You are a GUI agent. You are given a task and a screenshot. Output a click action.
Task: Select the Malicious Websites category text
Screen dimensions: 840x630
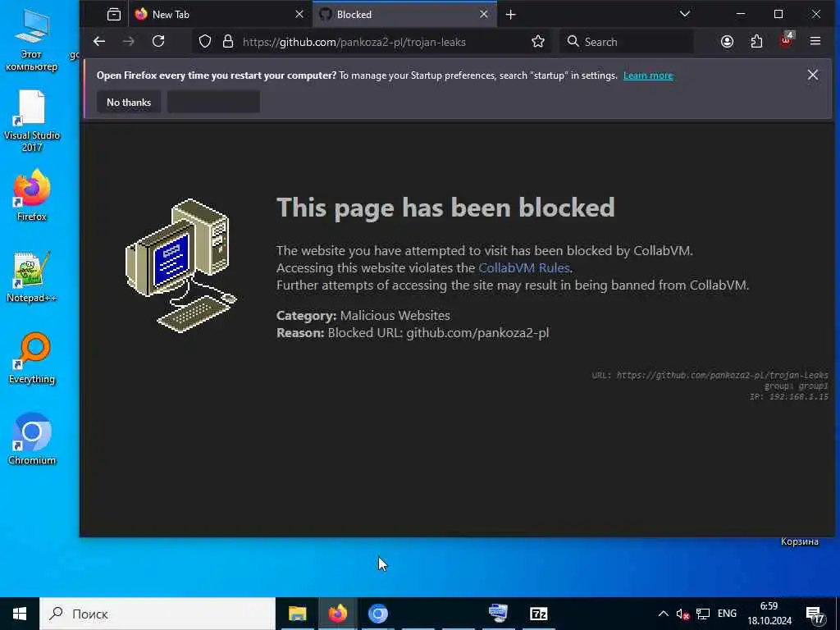click(x=395, y=316)
